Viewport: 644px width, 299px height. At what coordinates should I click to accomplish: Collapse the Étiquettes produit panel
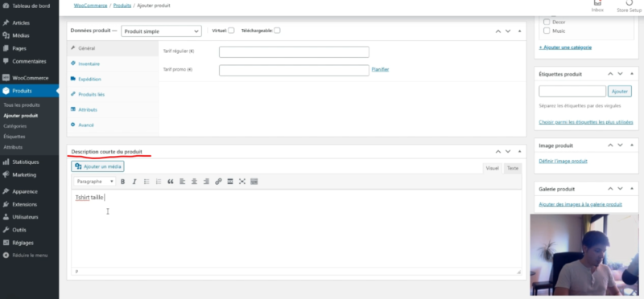click(x=631, y=74)
